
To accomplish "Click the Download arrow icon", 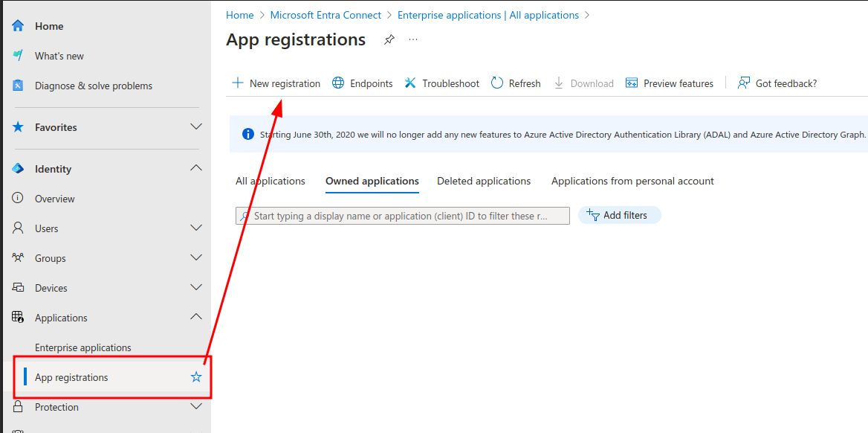I will [559, 83].
